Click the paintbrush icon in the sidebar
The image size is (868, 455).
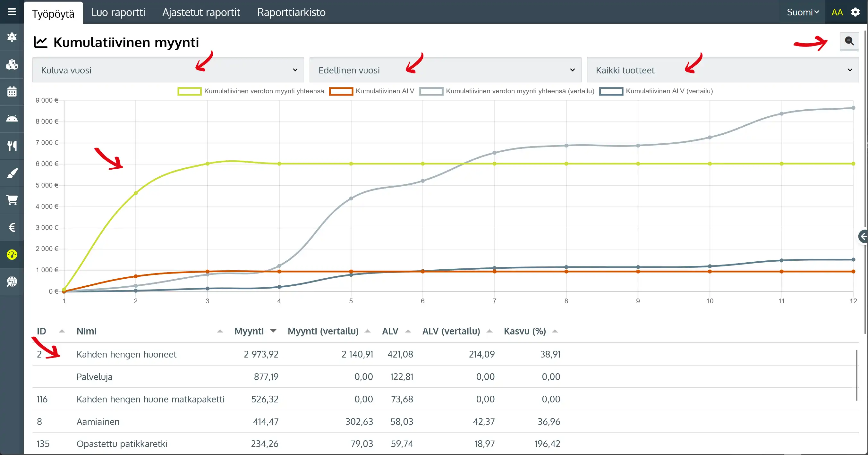[x=12, y=173]
